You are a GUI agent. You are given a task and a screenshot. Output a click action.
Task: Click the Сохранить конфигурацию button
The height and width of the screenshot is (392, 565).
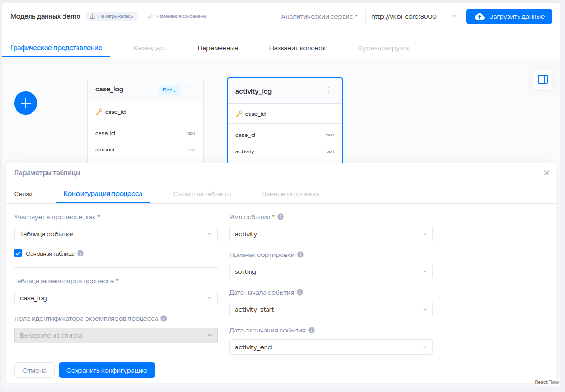pos(107,370)
